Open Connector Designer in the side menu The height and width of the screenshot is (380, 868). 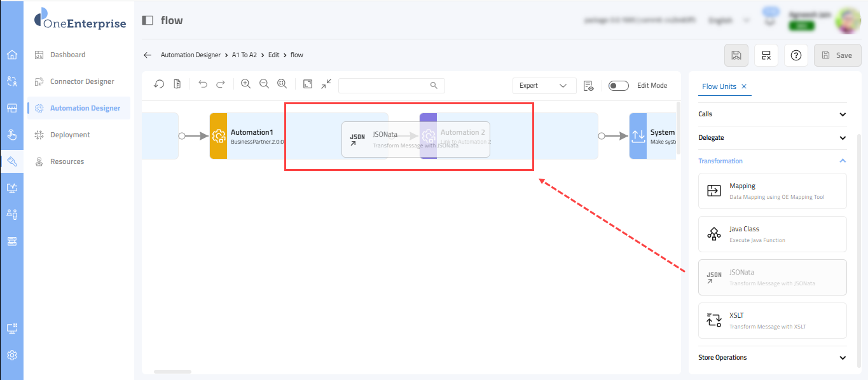coord(82,81)
